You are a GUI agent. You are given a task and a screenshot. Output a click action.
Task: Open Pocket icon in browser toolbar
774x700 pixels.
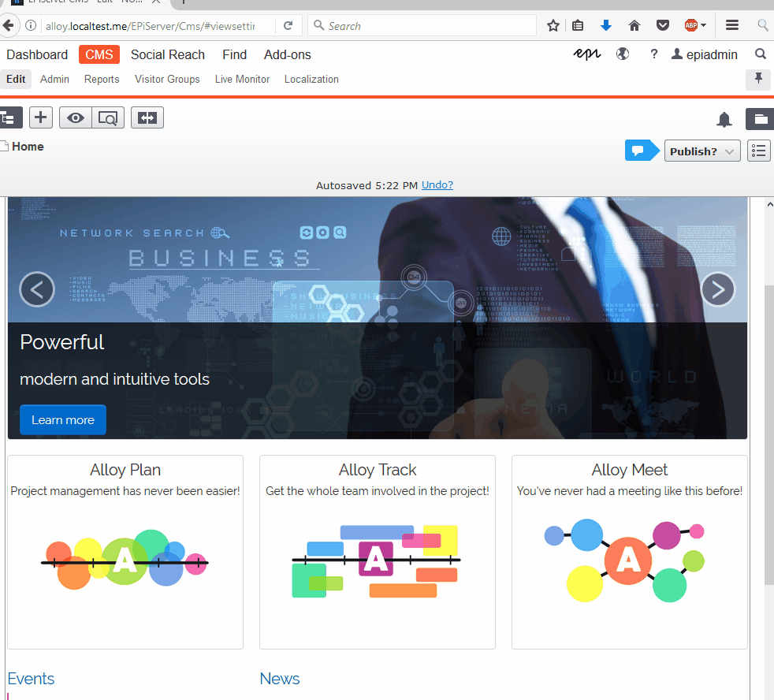pos(662,26)
